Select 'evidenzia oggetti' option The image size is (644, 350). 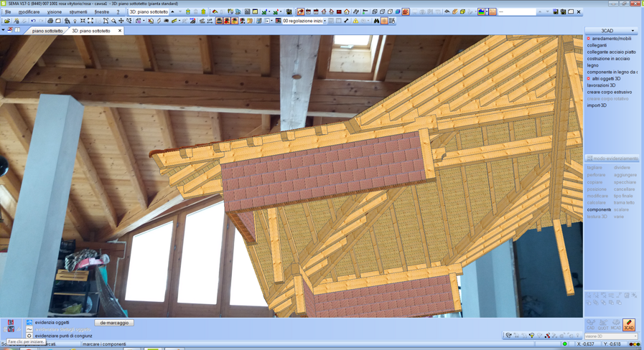[x=52, y=323]
